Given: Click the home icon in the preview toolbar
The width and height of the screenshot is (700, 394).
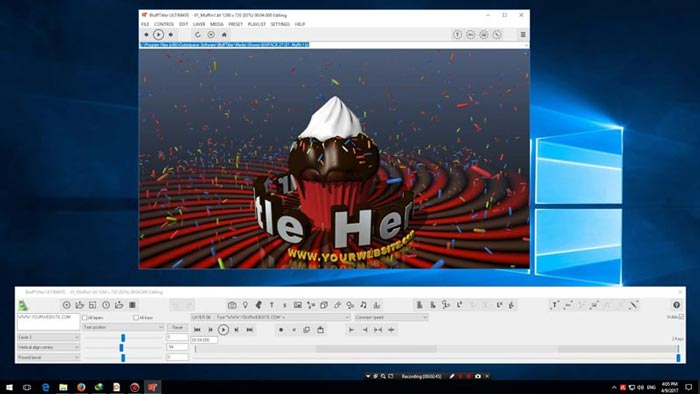Looking at the screenshot, I should [x=224, y=34].
